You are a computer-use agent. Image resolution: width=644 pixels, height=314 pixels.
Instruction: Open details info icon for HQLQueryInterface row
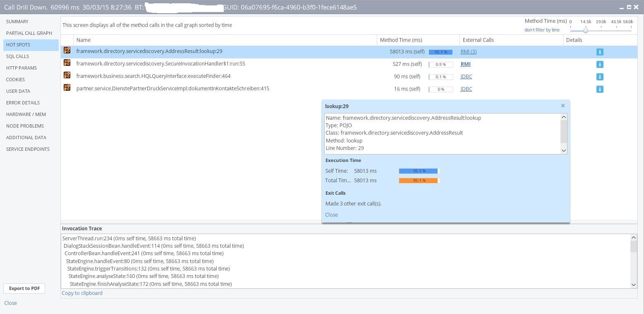click(600, 77)
